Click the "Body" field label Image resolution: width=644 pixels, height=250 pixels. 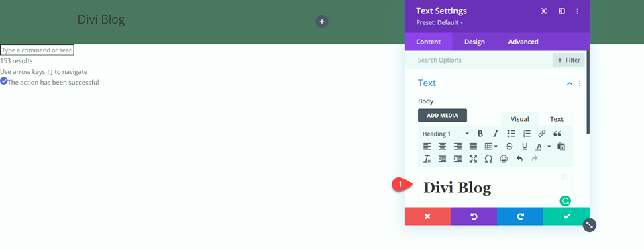coord(425,101)
